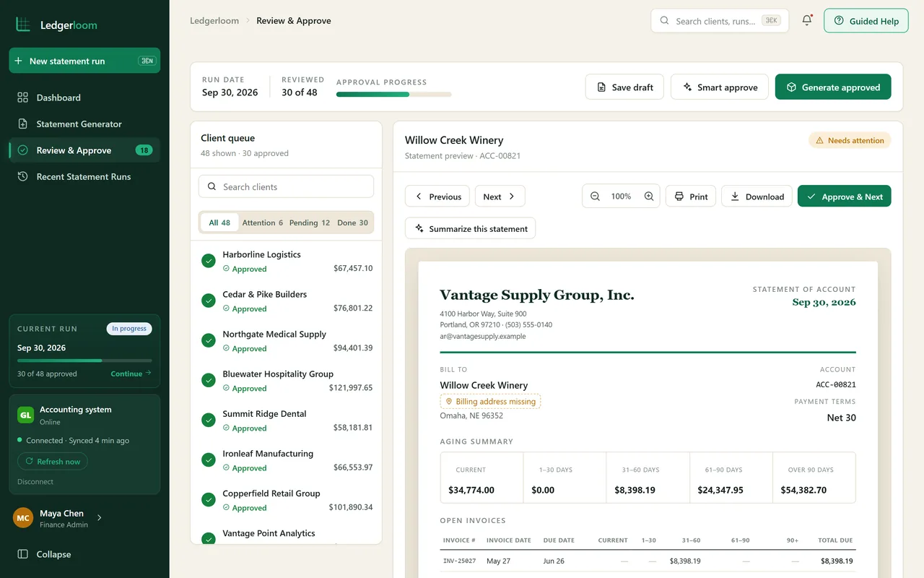Click the plus icon on New statement run
This screenshot has height=578, width=924.
point(19,61)
